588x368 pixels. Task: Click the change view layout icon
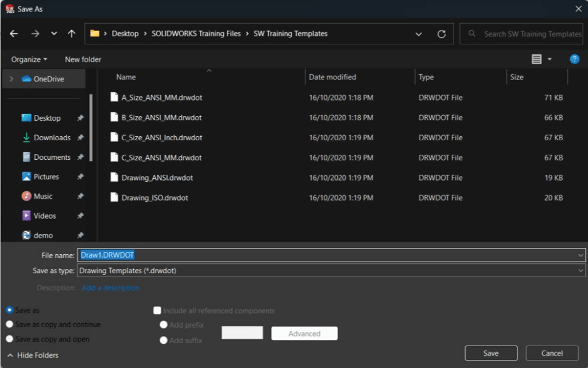(x=536, y=59)
